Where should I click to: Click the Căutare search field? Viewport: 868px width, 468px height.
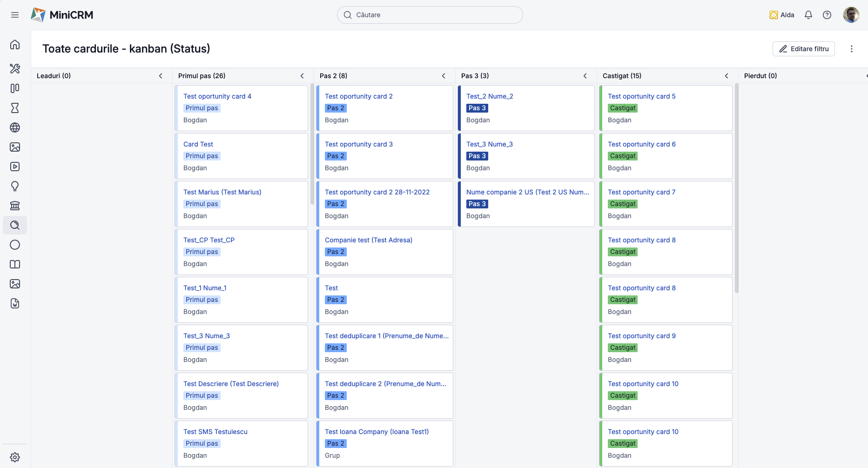pyautogui.click(x=430, y=15)
